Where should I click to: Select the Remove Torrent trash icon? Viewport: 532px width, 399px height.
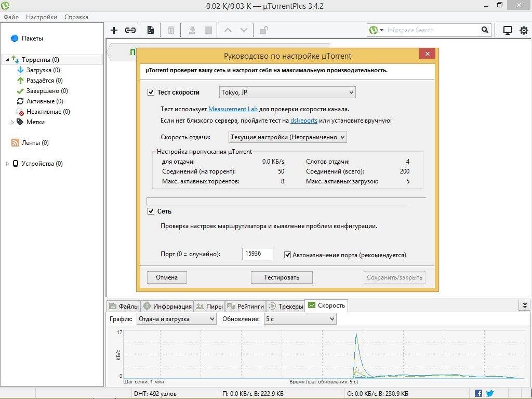171,30
